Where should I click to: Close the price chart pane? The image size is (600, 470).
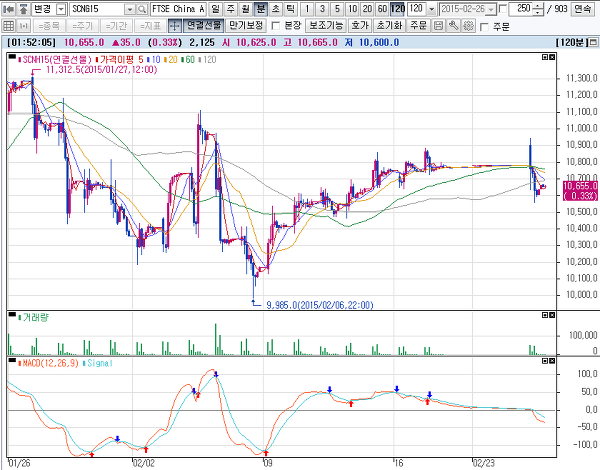point(552,57)
